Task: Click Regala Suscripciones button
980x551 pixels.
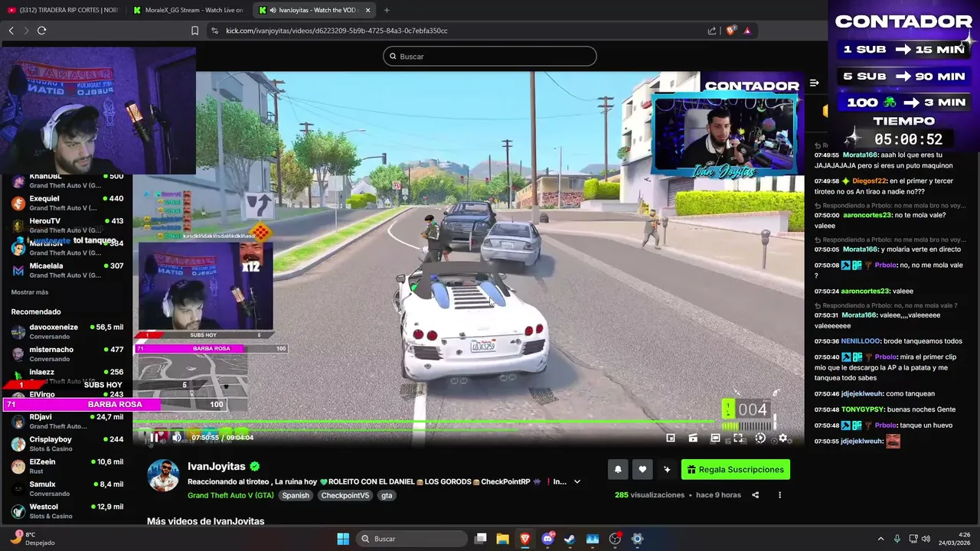Action: coord(736,470)
